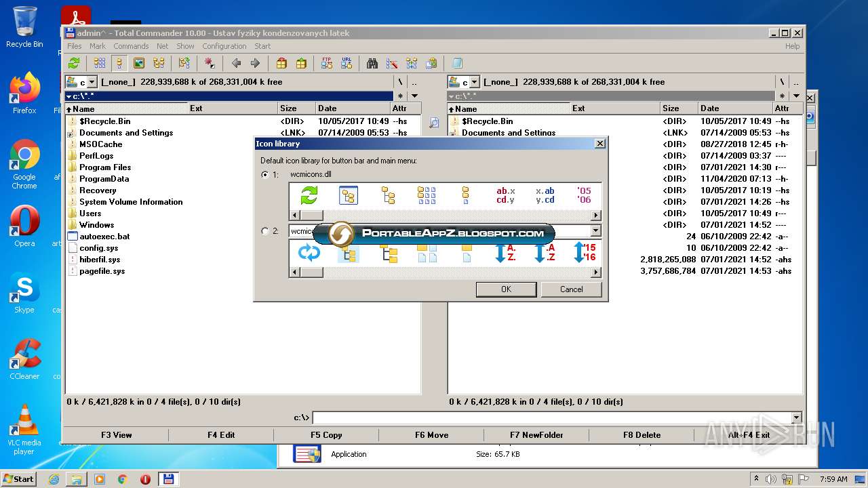868x488 pixels.
Task: Pick the A. Z. sort icon in library 2
Action: tap(506, 253)
